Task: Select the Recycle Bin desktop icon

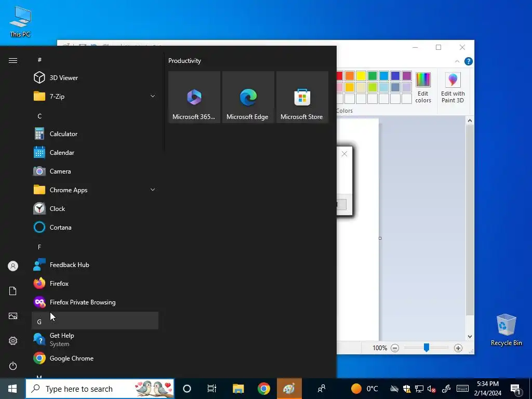Action: (506, 330)
